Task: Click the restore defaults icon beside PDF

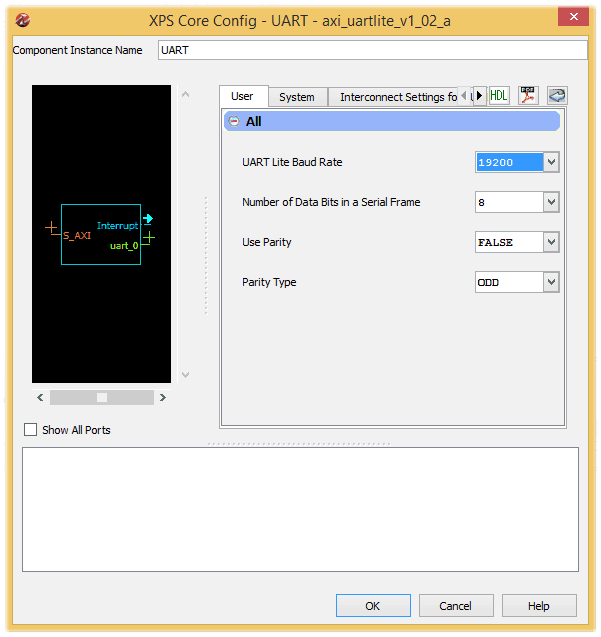Action: (x=557, y=96)
